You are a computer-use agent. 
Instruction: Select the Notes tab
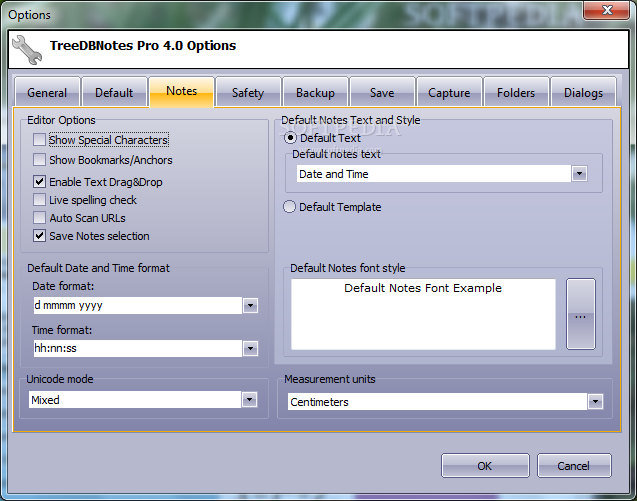(182, 91)
